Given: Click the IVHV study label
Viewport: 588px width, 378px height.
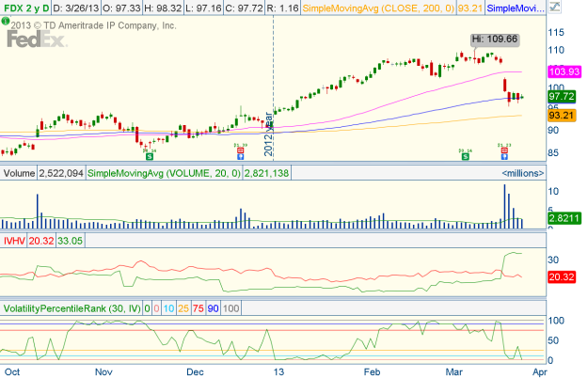Looking at the screenshot, I should [x=14, y=241].
